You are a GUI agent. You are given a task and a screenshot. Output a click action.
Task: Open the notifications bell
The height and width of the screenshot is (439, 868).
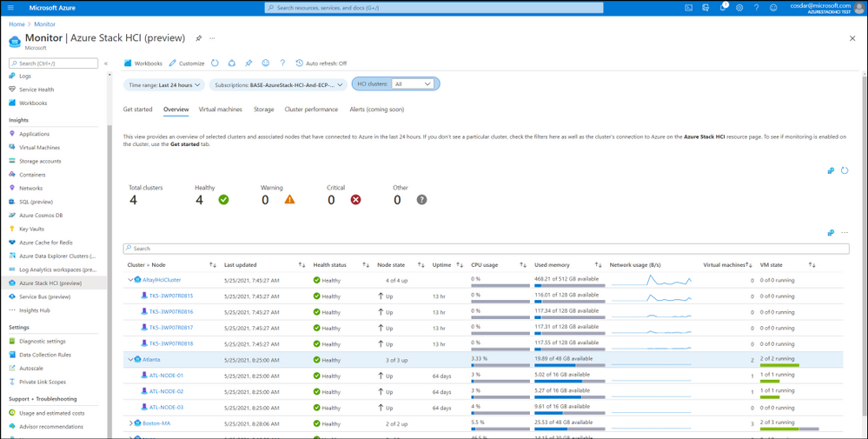(x=723, y=7)
